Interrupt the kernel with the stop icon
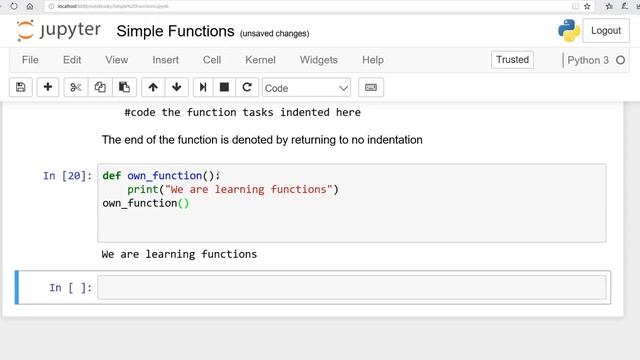The width and height of the screenshot is (640, 360). click(x=224, y=87)
